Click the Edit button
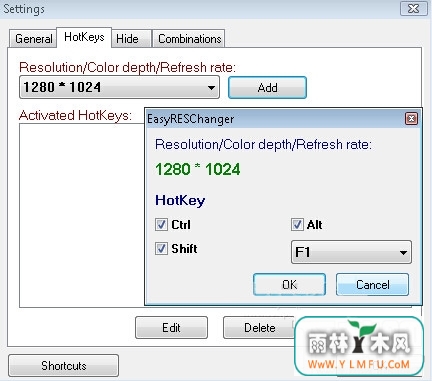This screenshot has height=381, width=432. coord(171,328)
